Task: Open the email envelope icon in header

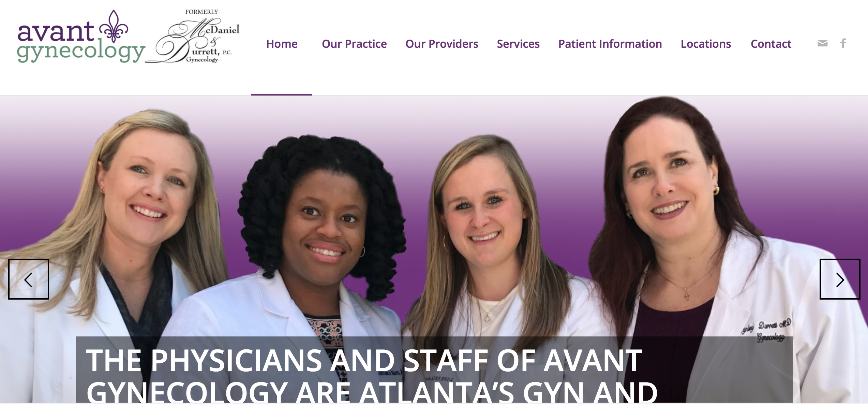Action: (822, 43)
